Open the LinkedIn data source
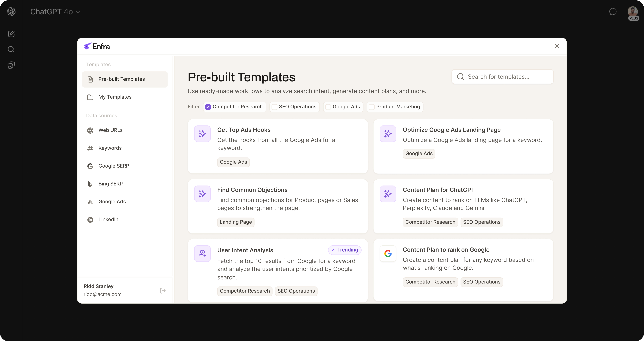The width and height of the screenshot is (644, 341). pyautogui.click(x=108, y=219)
